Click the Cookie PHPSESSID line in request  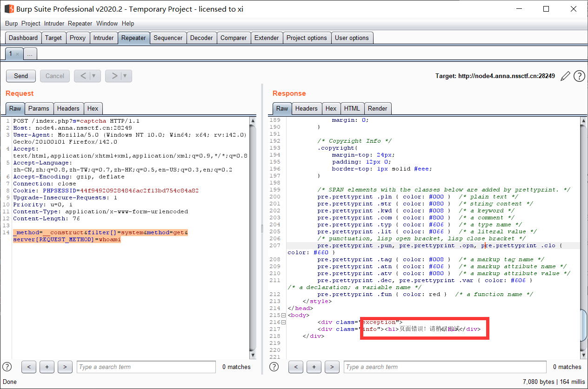point(106,191)
